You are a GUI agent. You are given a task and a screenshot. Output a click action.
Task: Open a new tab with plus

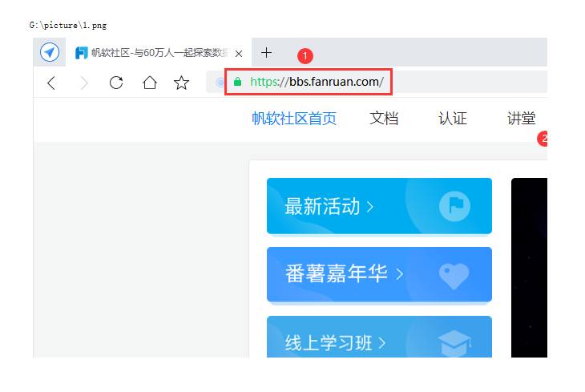[x=266, y=53]
